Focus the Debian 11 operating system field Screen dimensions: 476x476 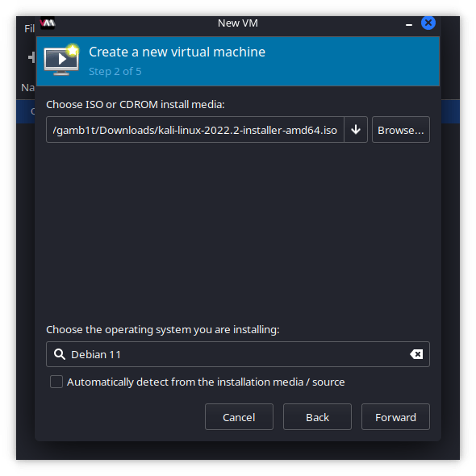click(238, 354)
